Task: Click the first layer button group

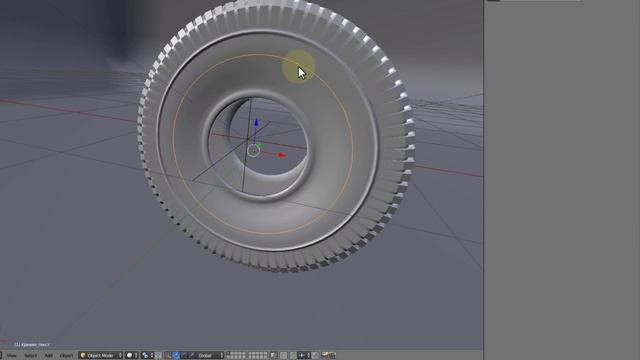Action: click(236, 356)
